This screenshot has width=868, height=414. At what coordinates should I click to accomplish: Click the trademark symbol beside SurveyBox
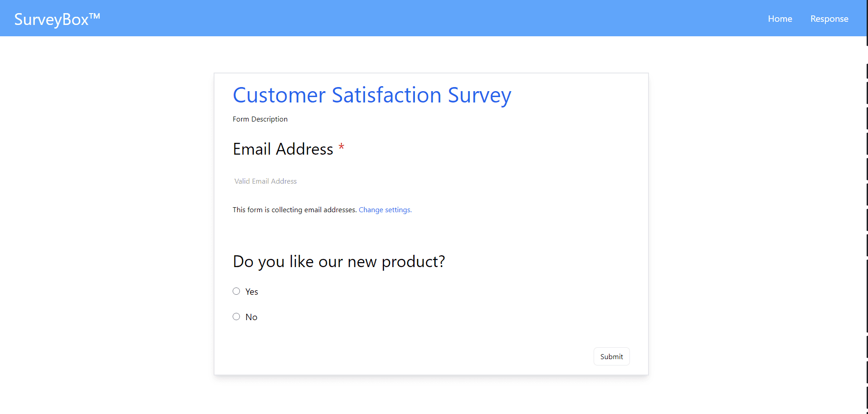[94, 16]
